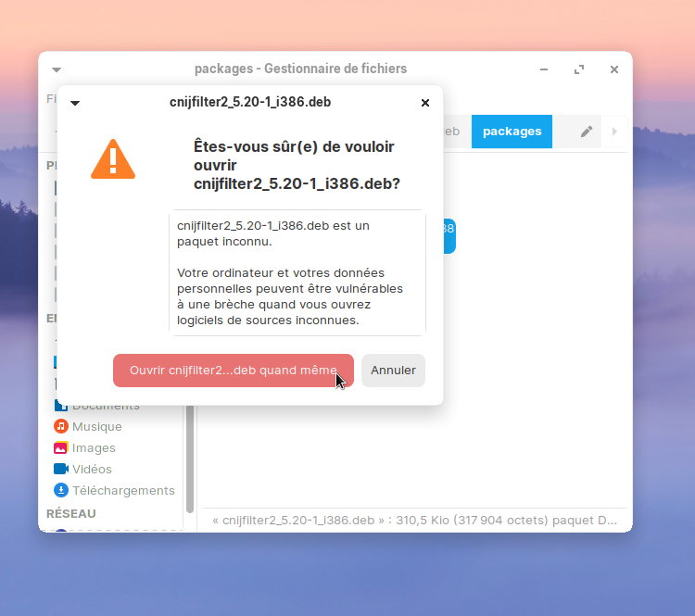Image resolution: width=695 pixels, height=616 pixels.
Task: Maximize the Gestionnaire de fichiers window
Action: tap(579, 69)
